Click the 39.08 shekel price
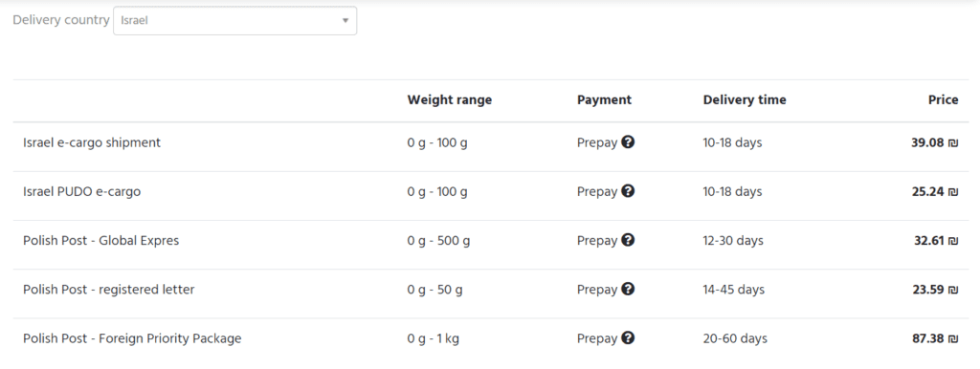The height and width of the screenshot is (369, 980). coord(934,142)
